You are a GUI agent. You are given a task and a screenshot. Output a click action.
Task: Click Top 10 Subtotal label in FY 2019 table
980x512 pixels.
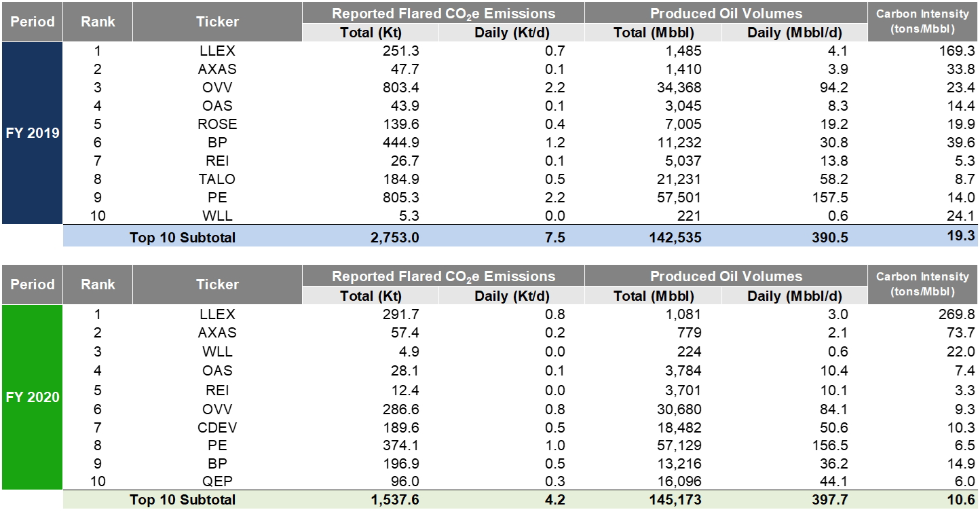183,238
